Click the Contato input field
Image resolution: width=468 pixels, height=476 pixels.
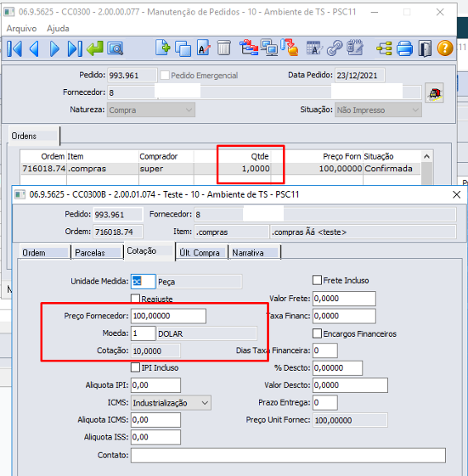tap(288, 455)
